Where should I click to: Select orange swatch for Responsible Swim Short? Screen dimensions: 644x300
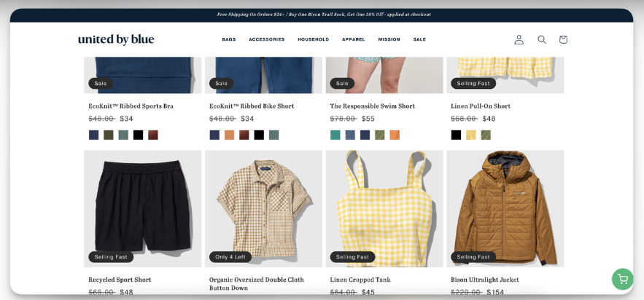[395, 135]
